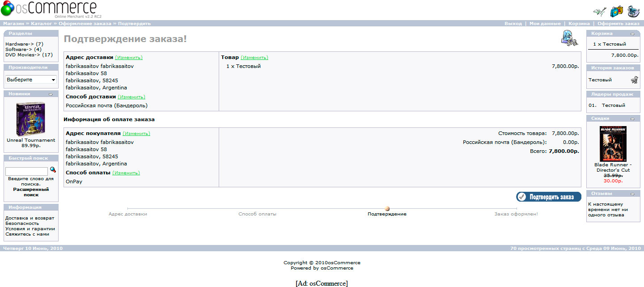Click Выход in top navigation bar
This screenshot has width=644, height=287.
point(513,24)
